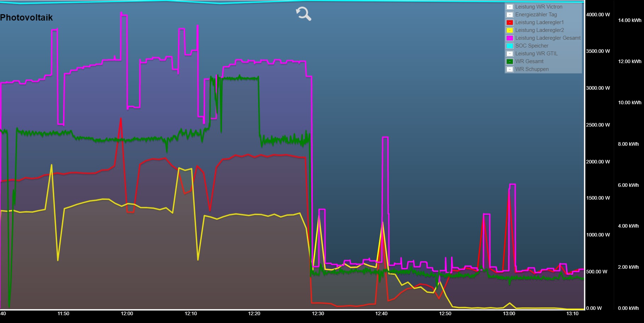
Task: Click the 0.00 kWh axis value
Action: pyautogui.click(x=628, y=308)
